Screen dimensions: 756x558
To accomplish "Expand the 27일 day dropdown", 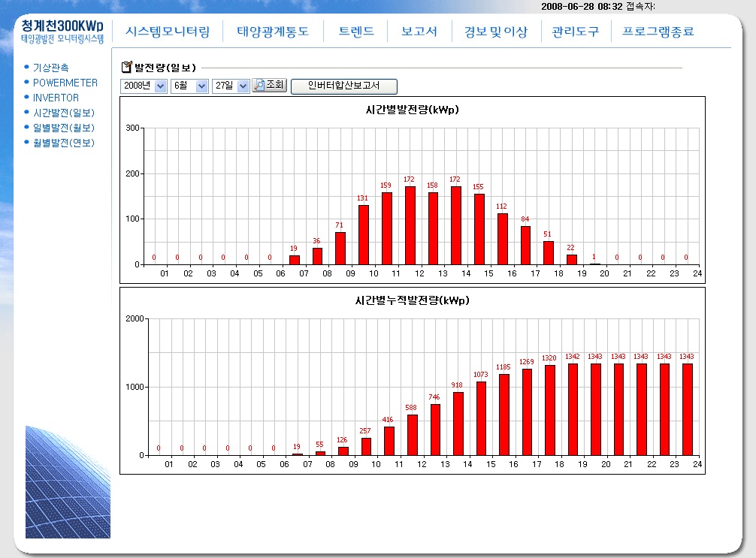I will coord(243,86).
